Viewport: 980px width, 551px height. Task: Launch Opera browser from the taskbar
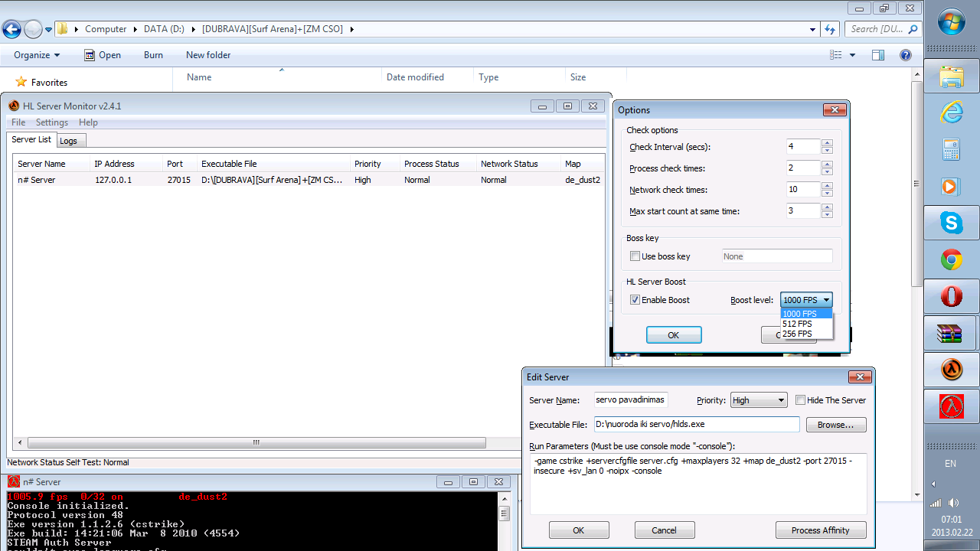(952, 296)
